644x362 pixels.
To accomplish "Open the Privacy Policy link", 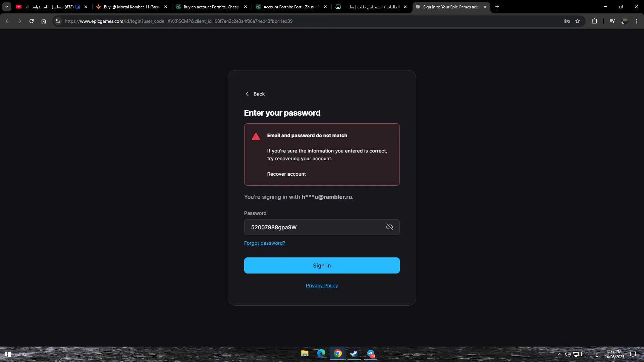I will coord(322,286).
